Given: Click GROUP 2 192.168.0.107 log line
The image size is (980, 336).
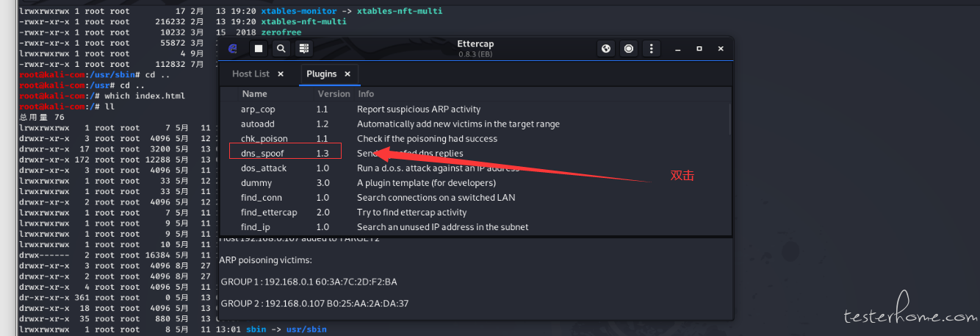Looking at the screenshot, I should 314,303.
